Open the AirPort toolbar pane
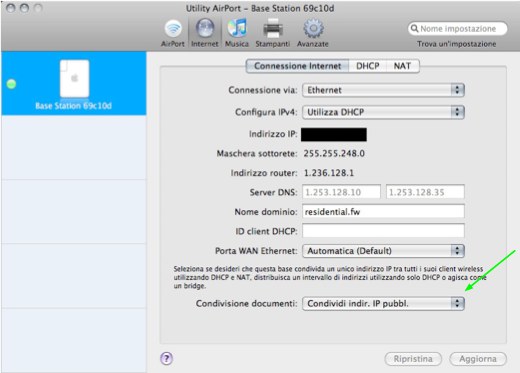Viewport: 520px width, 373px height. pyautogui.click(x=173, y=33)
